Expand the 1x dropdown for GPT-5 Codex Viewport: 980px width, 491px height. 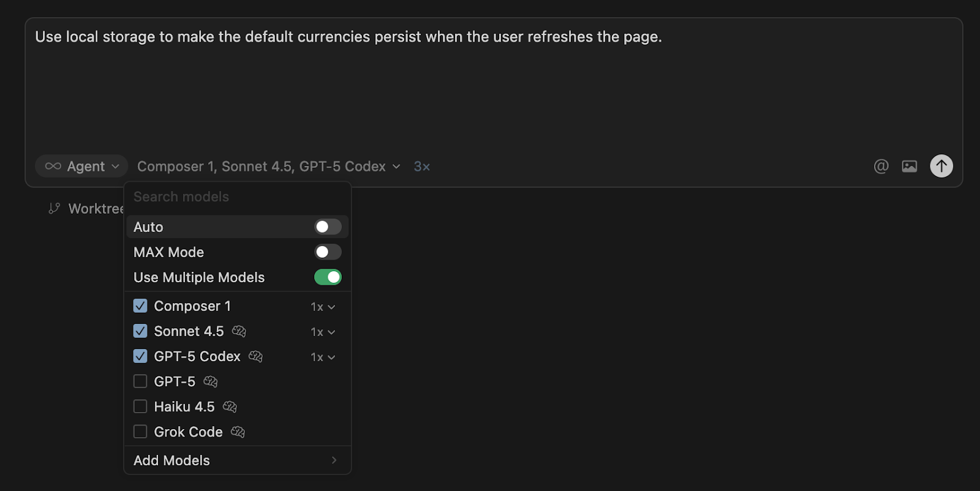(323, 357)
